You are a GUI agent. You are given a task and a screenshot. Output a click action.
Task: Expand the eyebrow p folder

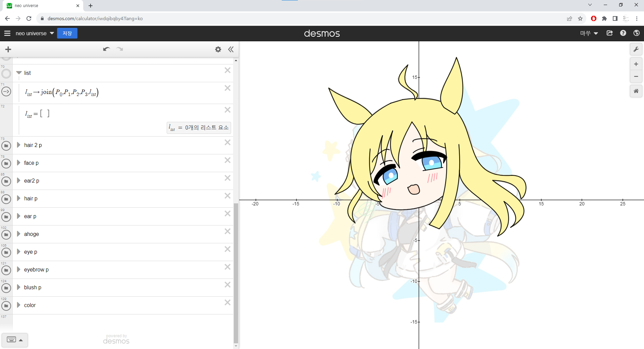19,269
